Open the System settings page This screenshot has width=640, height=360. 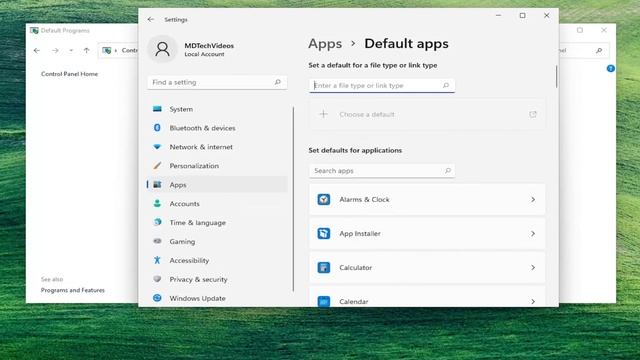217,109
